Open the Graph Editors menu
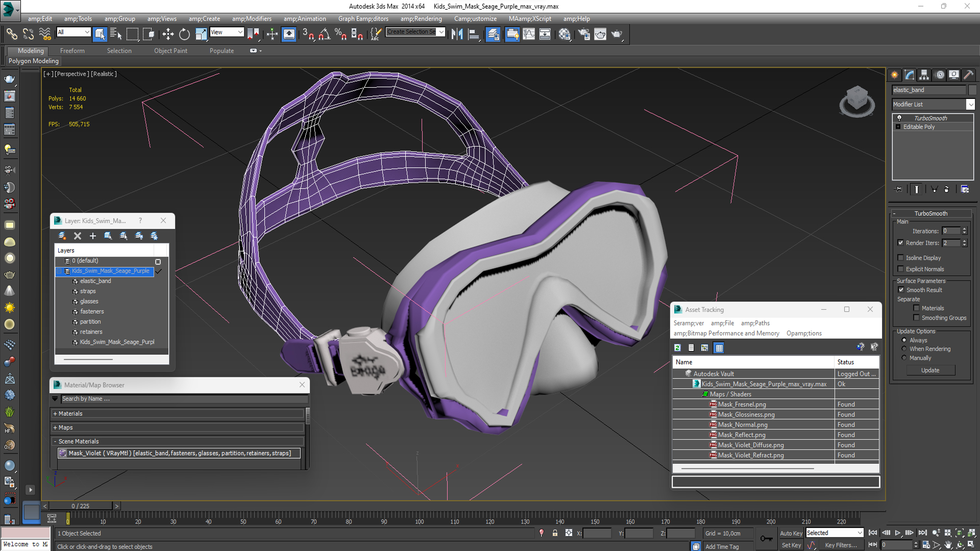This screenshot has width=980, height=551. click(363, 19)
